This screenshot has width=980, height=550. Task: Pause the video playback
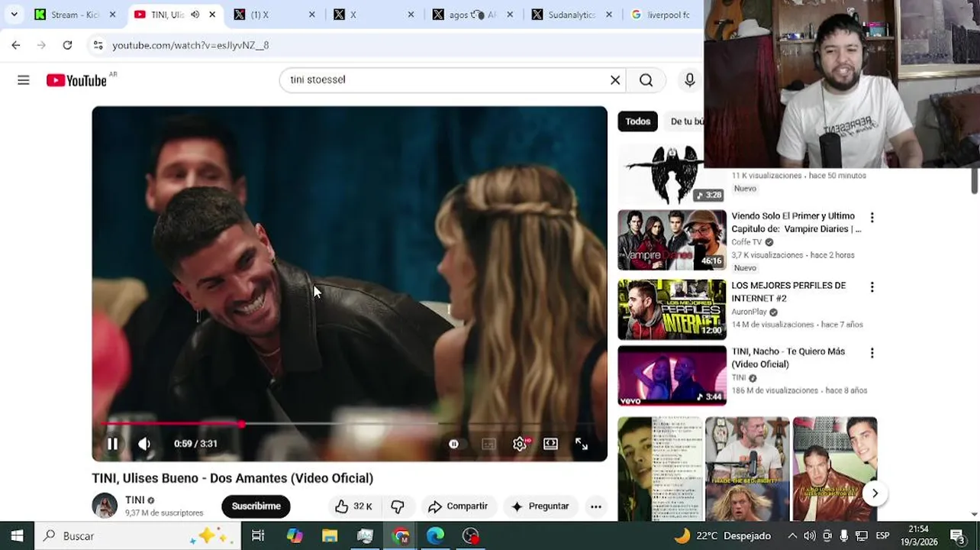coord(112,444)
